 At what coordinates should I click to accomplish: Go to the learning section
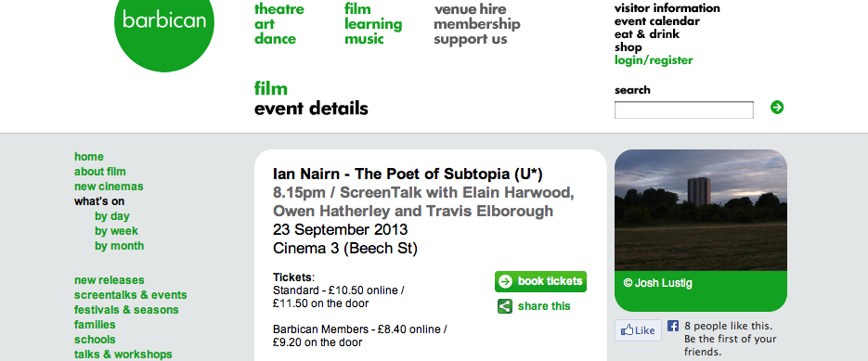373,24
